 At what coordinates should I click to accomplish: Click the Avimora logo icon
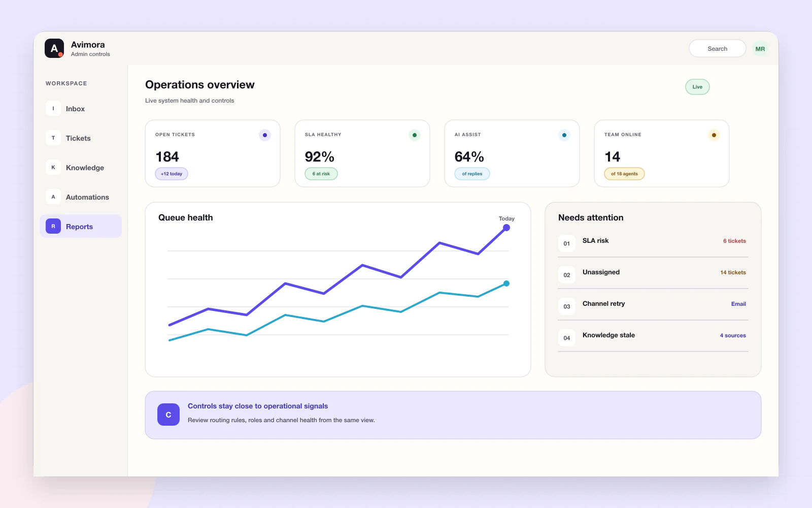tap(54, 48)
